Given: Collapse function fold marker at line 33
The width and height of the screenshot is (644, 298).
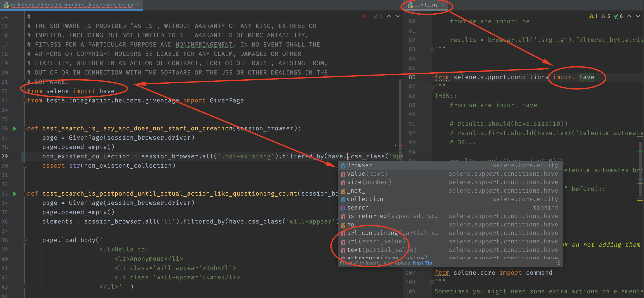Looking at the screenshot, I should [x=25, y=194].
